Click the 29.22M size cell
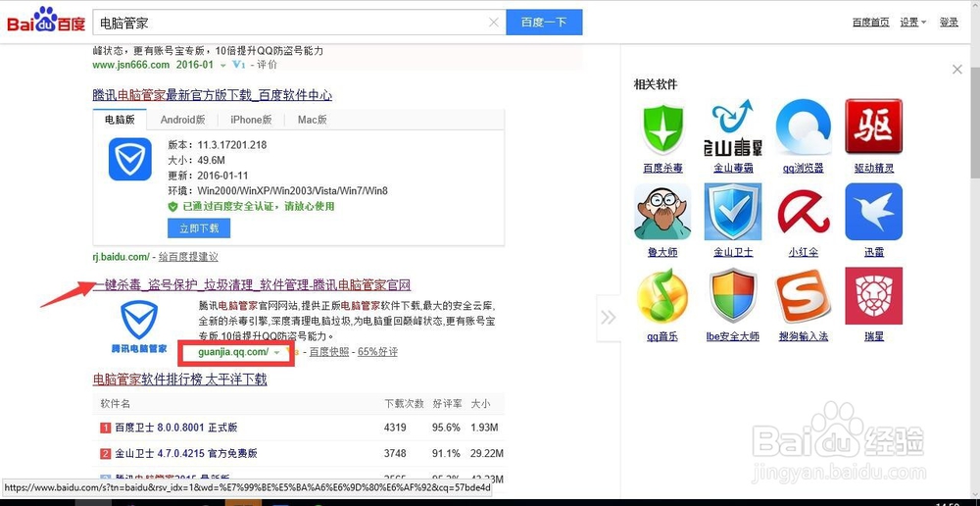 click(x=487, y=453)
